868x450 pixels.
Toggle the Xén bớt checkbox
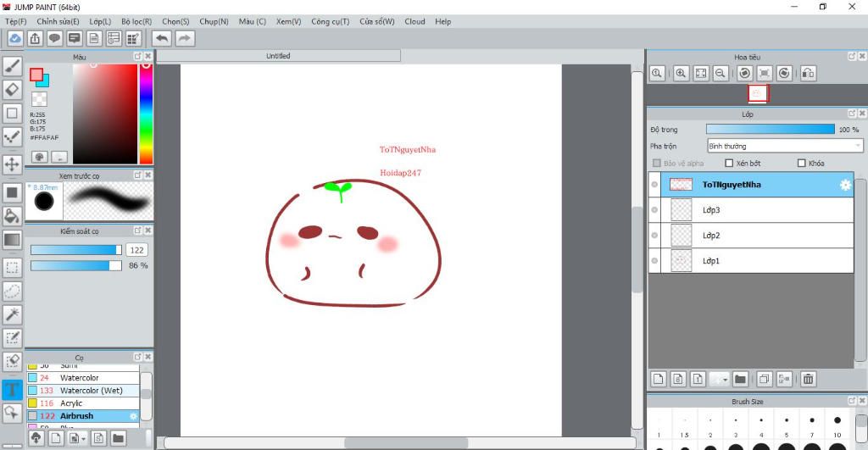point(728,164)
